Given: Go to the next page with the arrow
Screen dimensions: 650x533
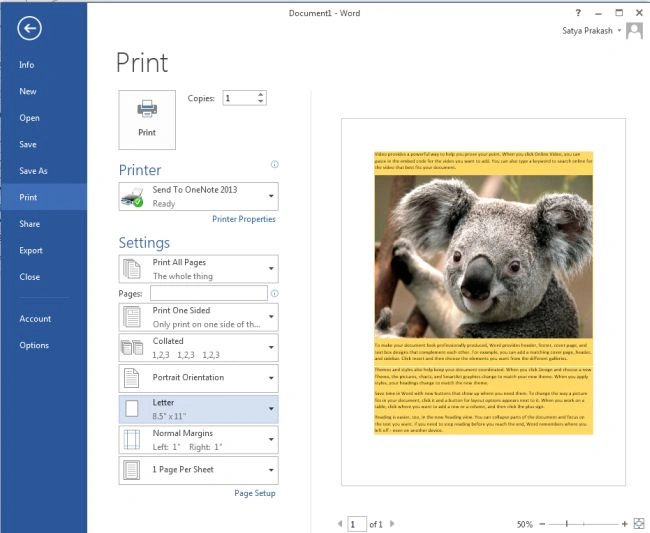Looking at the screenshot, I should click(392, 523).
